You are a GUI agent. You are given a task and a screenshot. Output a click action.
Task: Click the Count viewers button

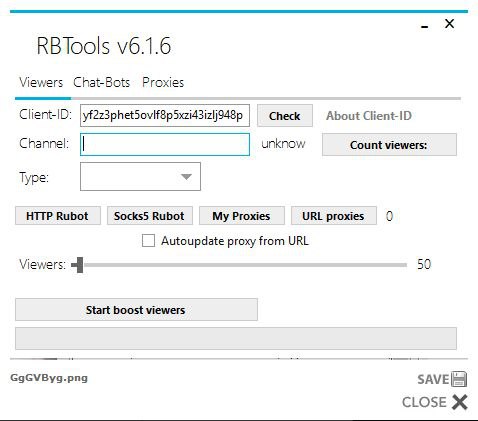[389, 145]
